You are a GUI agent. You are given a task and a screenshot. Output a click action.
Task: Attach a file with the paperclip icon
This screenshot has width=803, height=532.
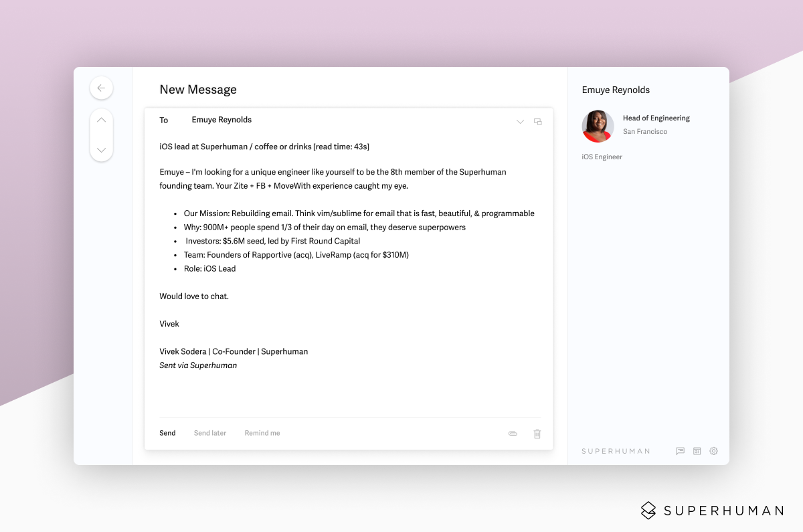pos(513,434)
